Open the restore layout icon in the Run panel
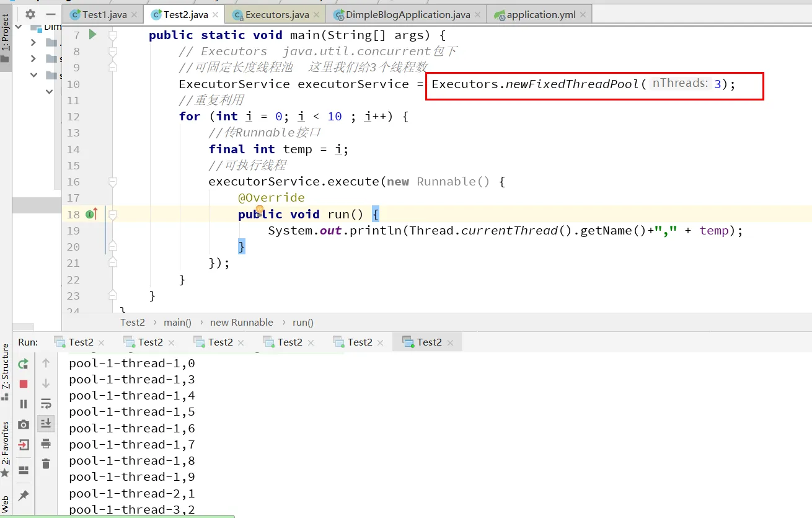812x518 pixels. pyautogui.click(x=24, y=470)
